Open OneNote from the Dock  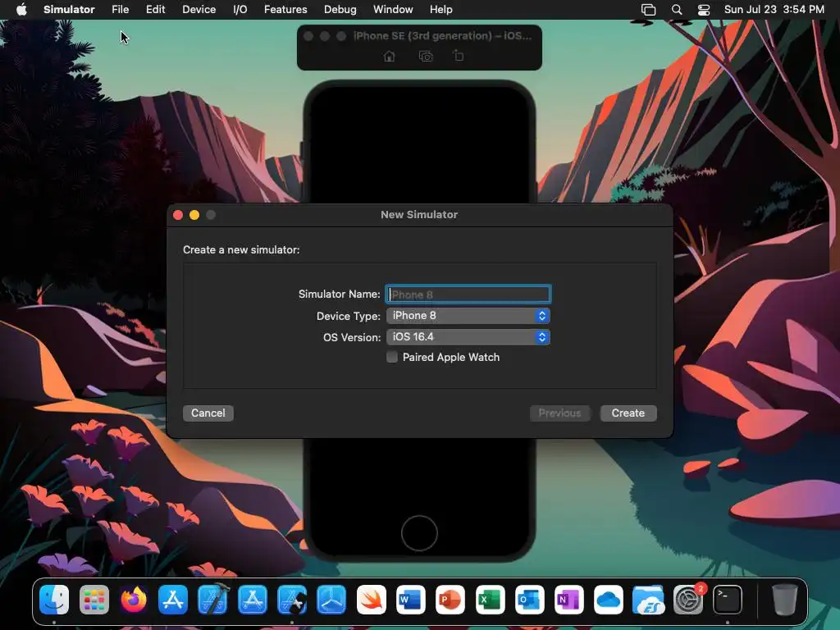click(569, 599)
